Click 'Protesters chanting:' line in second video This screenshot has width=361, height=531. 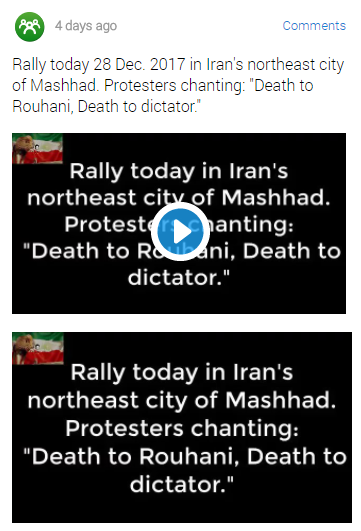[x=182, y=428]
